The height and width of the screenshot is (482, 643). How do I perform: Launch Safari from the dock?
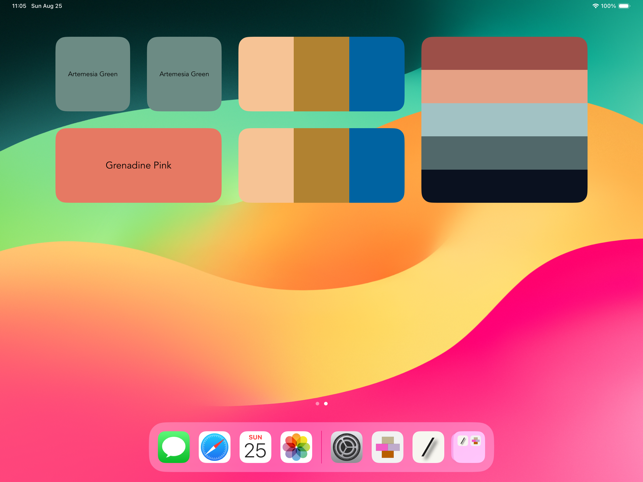(x=214, y=447)
